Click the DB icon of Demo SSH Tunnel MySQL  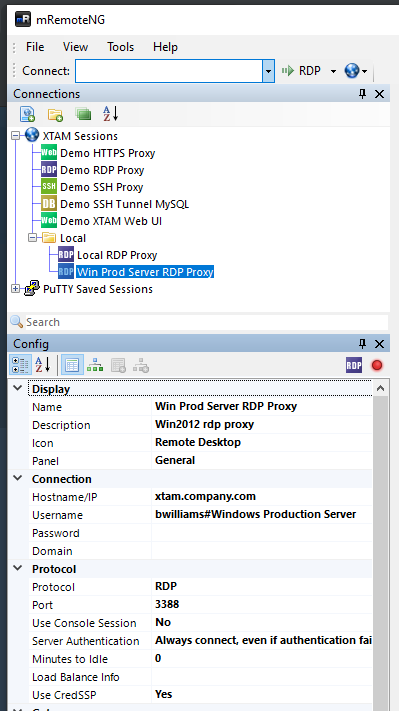(49, 204)
